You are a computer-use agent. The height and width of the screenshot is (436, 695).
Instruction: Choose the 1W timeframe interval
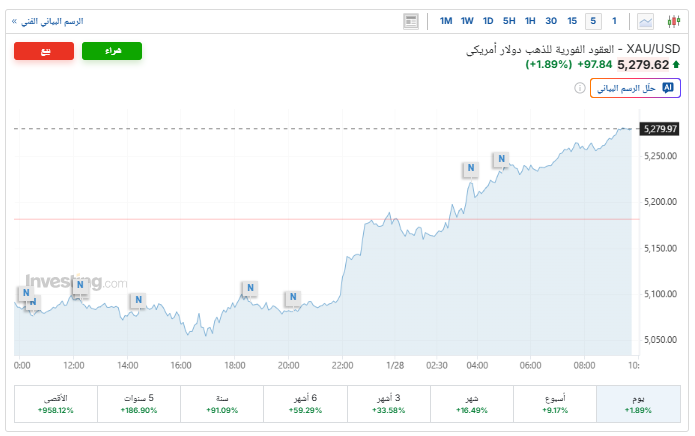tap(467, 21)
